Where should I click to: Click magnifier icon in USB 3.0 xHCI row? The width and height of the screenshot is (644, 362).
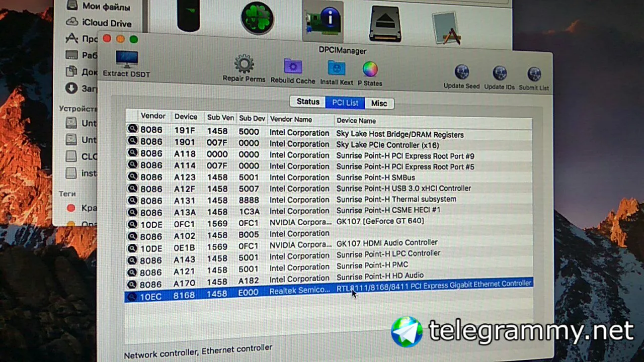click(x=132, y=188)
